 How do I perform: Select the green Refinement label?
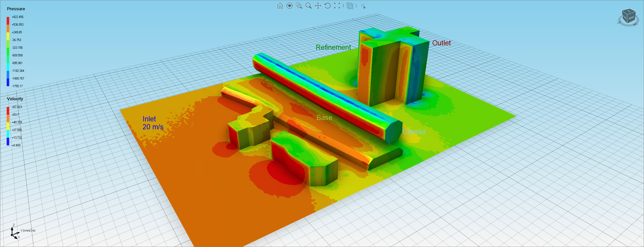[333, 47]
